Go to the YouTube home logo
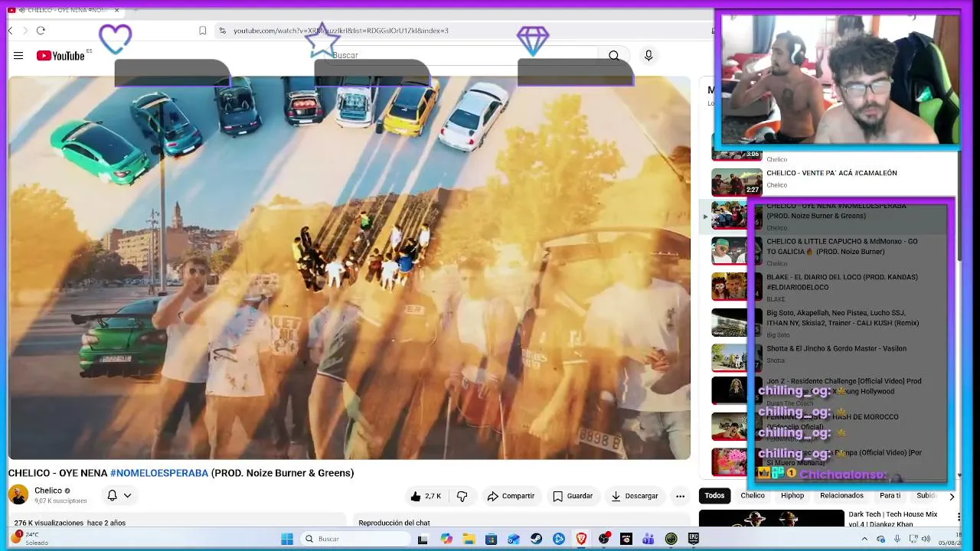The image size is (980, 551). click(x=60, y=56)
